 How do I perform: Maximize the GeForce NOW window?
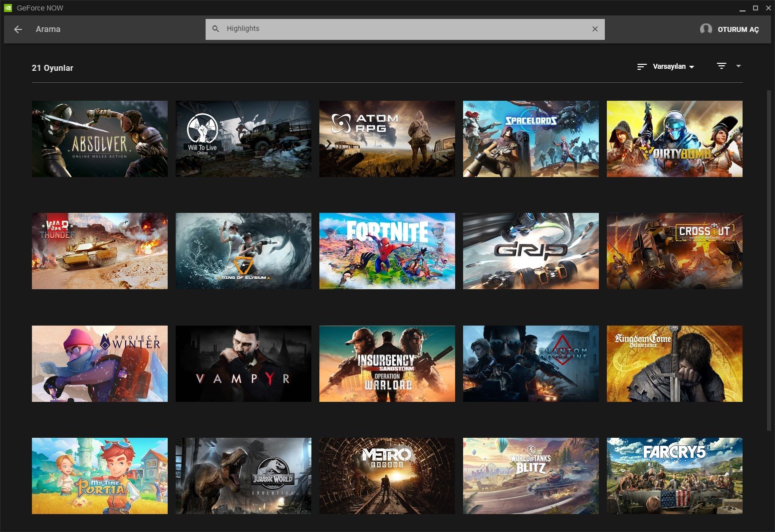[756, 8]
